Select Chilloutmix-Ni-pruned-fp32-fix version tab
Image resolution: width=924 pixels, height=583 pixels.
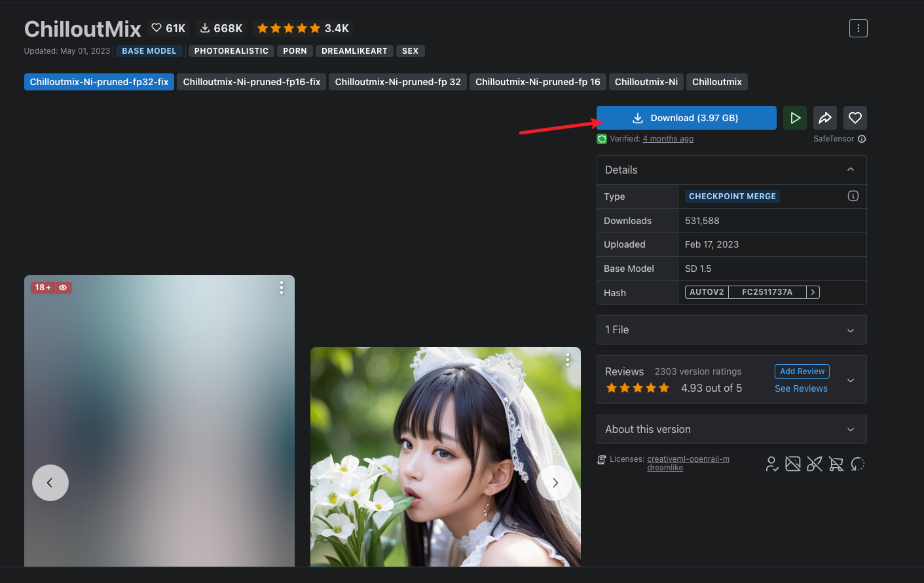[x=99, y=82]
